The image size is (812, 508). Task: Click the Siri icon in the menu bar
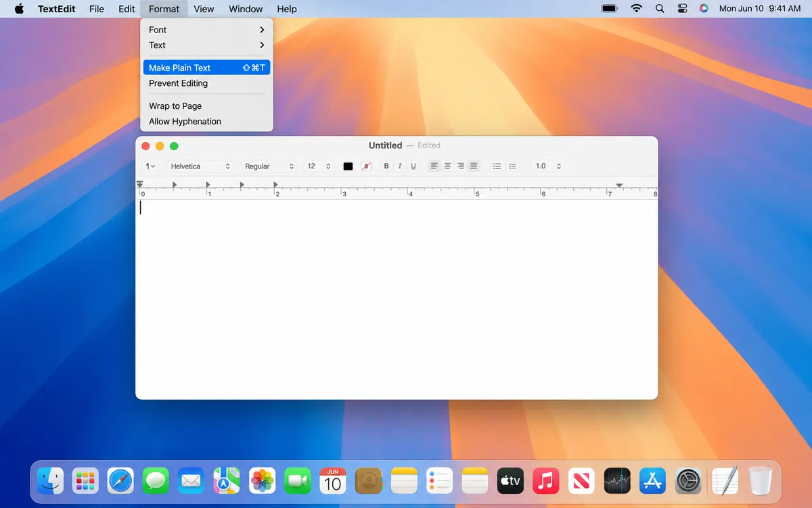[704, 9]
